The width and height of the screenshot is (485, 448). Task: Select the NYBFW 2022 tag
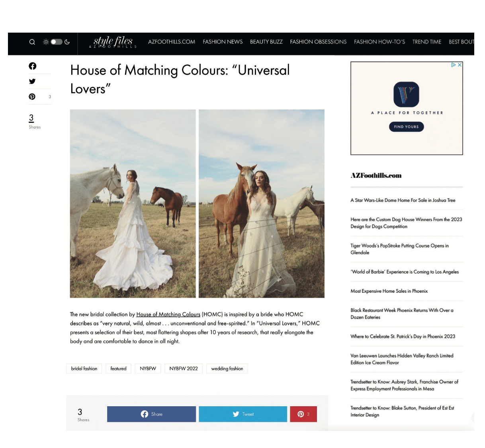click(x=184, y=368)
